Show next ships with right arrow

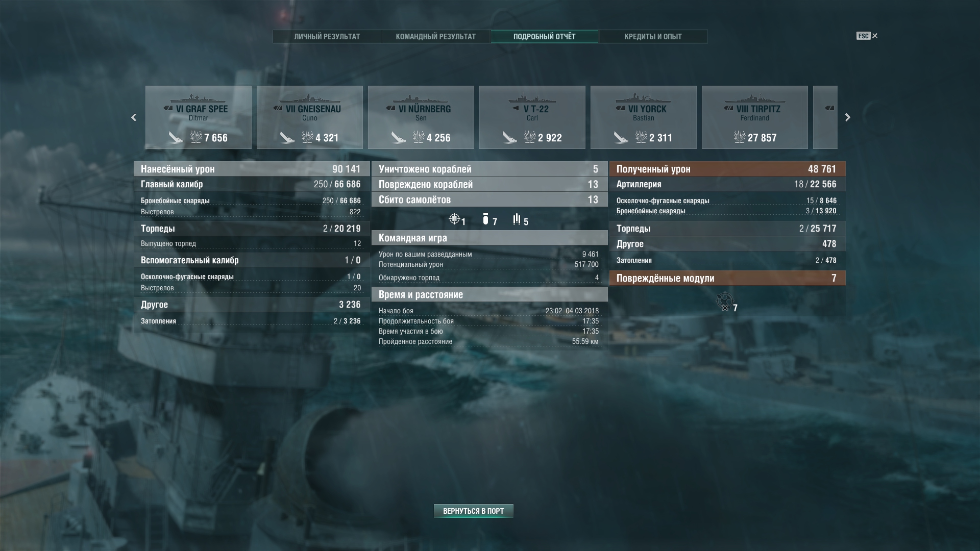(x=848, y=117)
